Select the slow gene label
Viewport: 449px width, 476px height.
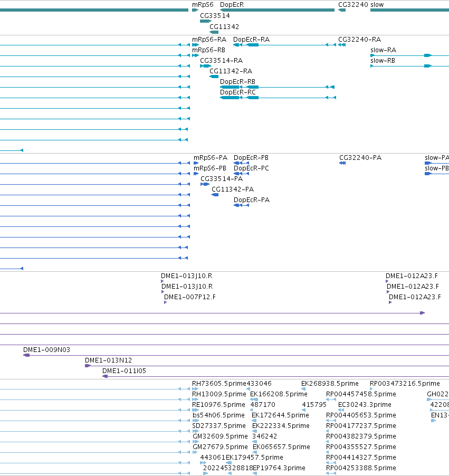click(377, 5)
